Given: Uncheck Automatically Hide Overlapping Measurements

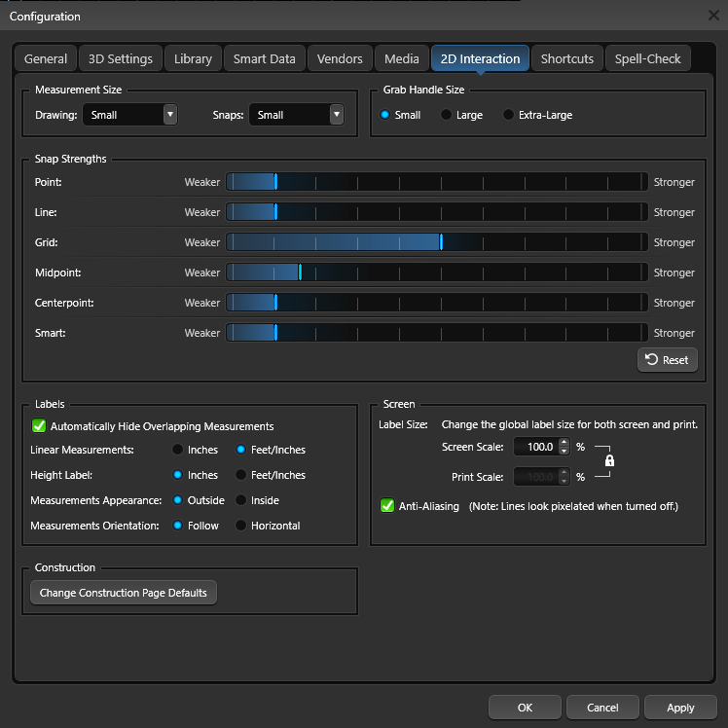Looking at the screenshot, I should click(x=39, y=425).
